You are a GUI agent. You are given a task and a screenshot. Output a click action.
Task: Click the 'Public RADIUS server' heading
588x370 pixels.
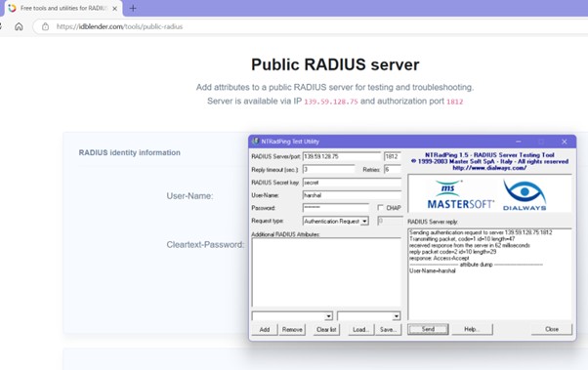pyautogui.click(x=335, y=64)
